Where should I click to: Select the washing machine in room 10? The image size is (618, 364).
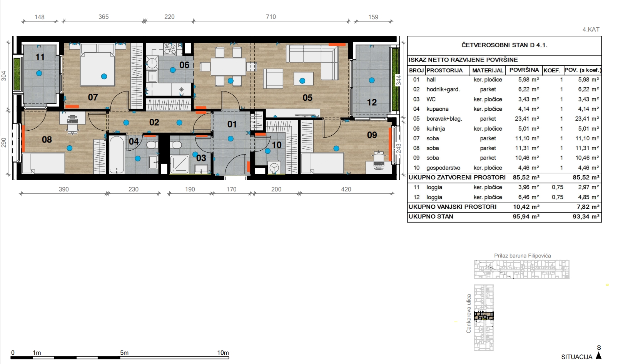[274, 168]
